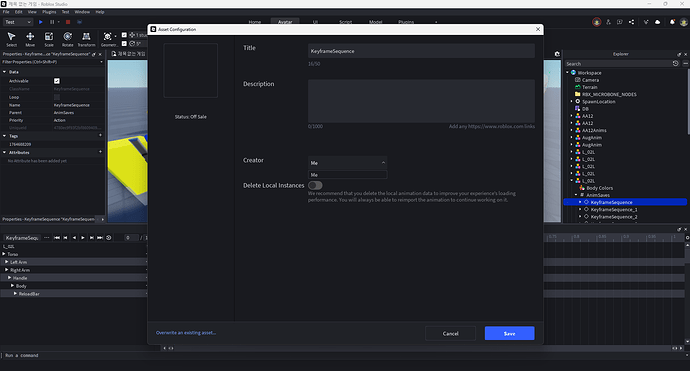This screenshot has height=371, width=690.
Task: Expand AA12Anims node in Explorer
Action: (572, 130)
